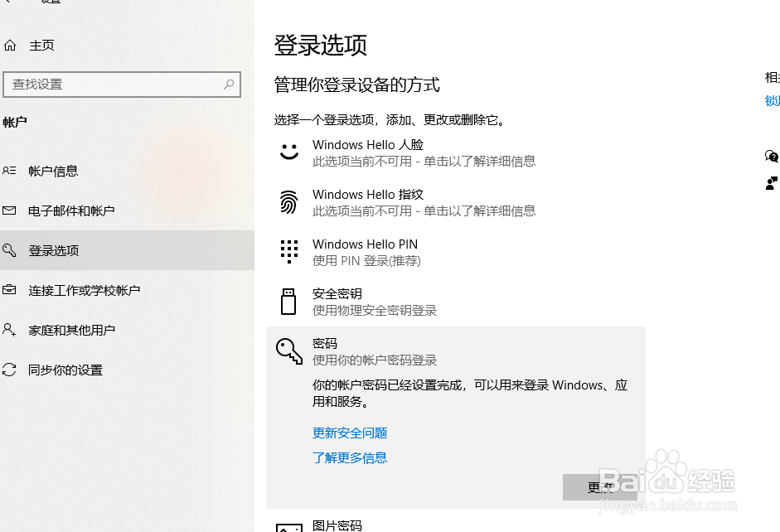
Task: Click the Account info person icon
Action: [9, 171]
